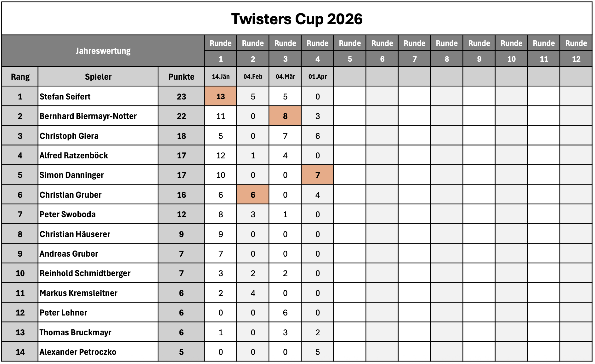Click the Punkte column header
Viewport: 595px width, 364px height.
181,77
